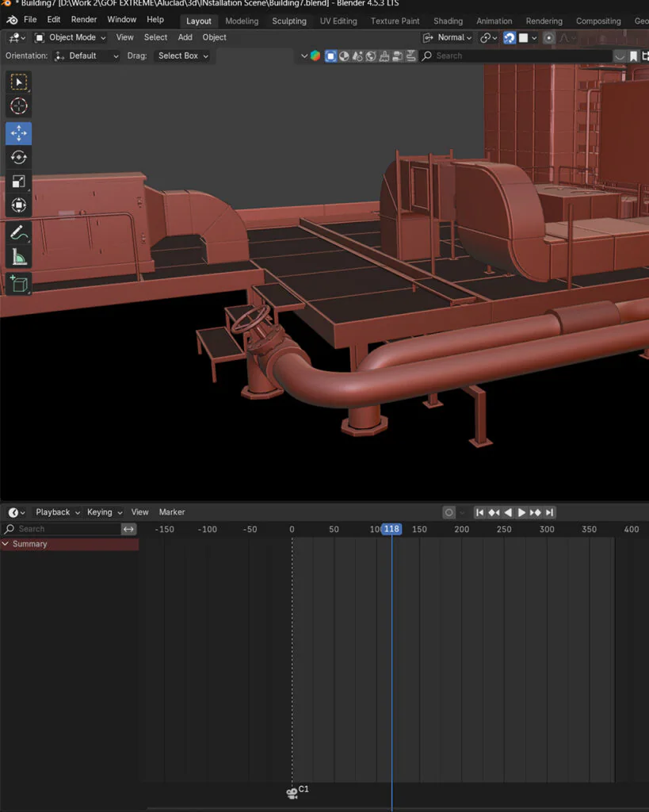Toggle snapping magnet button
Screen dimensions: 649x812
coord(510,38)
